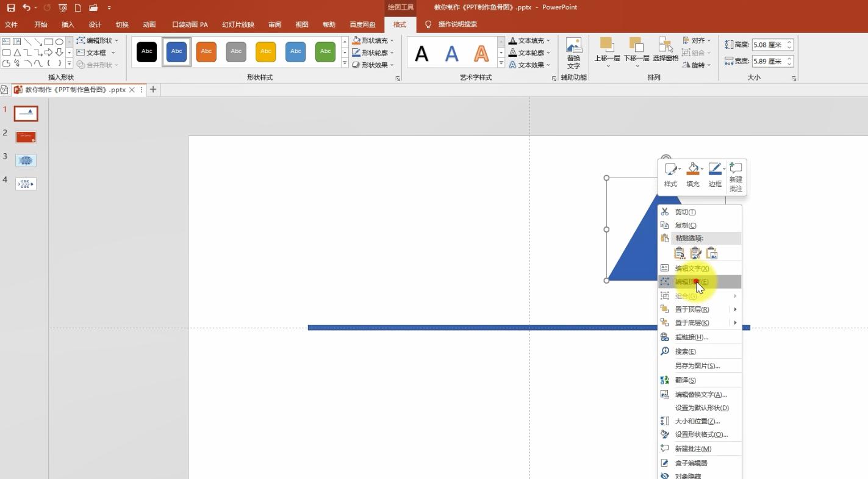Select the horizontal Text Box shape icon
Viewport: 868px width, 479px height.
tap(6, 42)
